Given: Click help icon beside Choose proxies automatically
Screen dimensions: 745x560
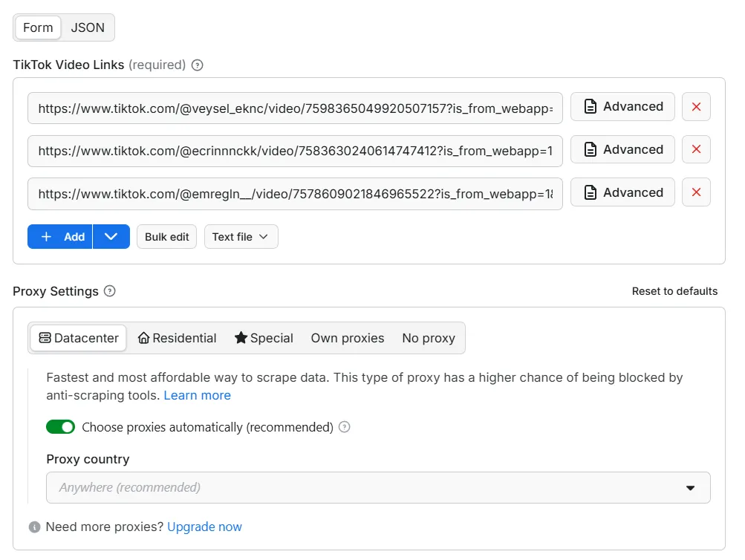Looking at the screenshot, I should point(345,427).
